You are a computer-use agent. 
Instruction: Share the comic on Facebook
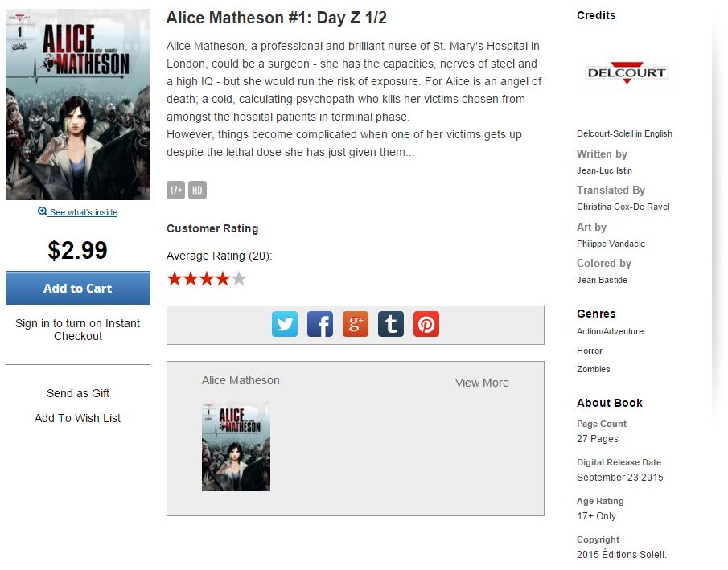tap(320, 324)
